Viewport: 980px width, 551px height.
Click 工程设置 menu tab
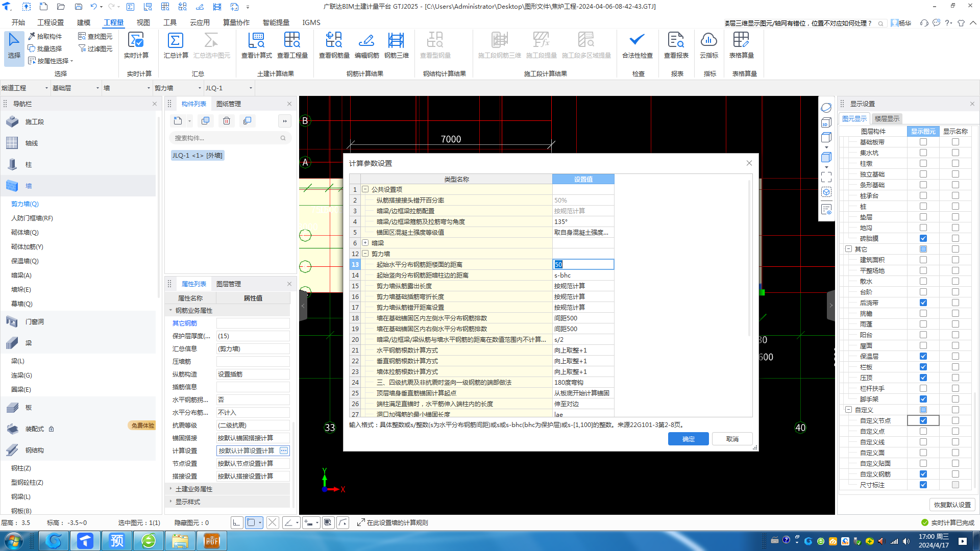click(x=50, y=22)
